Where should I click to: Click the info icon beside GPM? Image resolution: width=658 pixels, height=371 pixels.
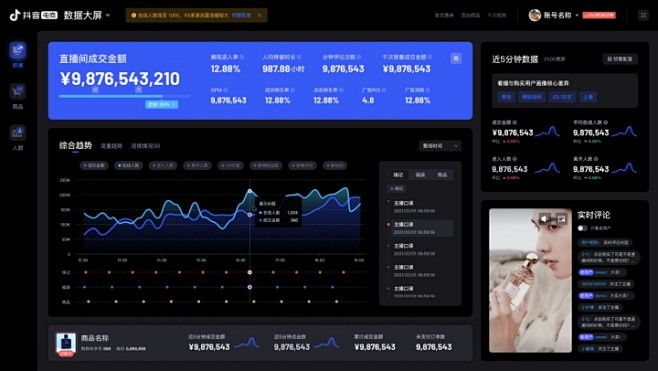tap(226, 90)
